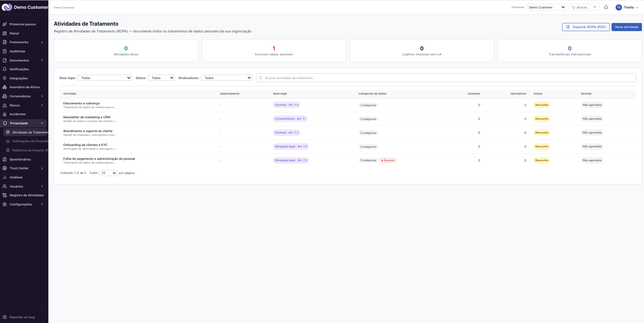
Task: Open the Operando customer selector
Action: [546, 7]
